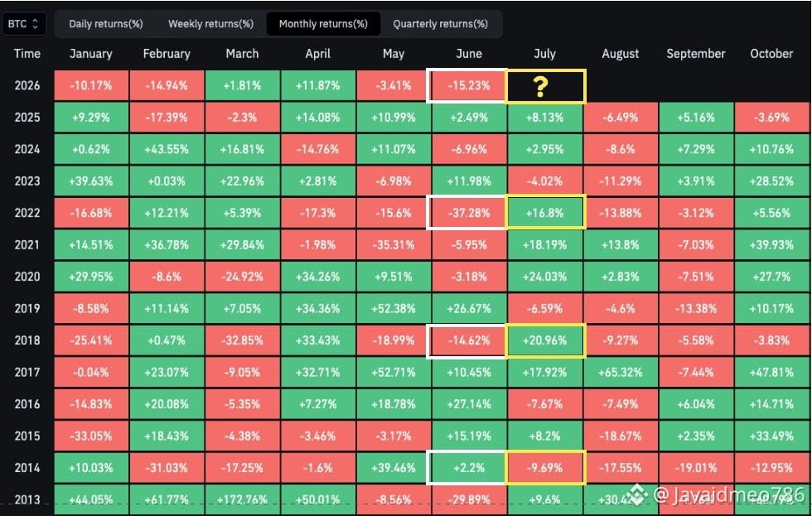The image size is (812, 516).
Task: Click the +16.8% July 2022 cell
Action: point(545,213)
